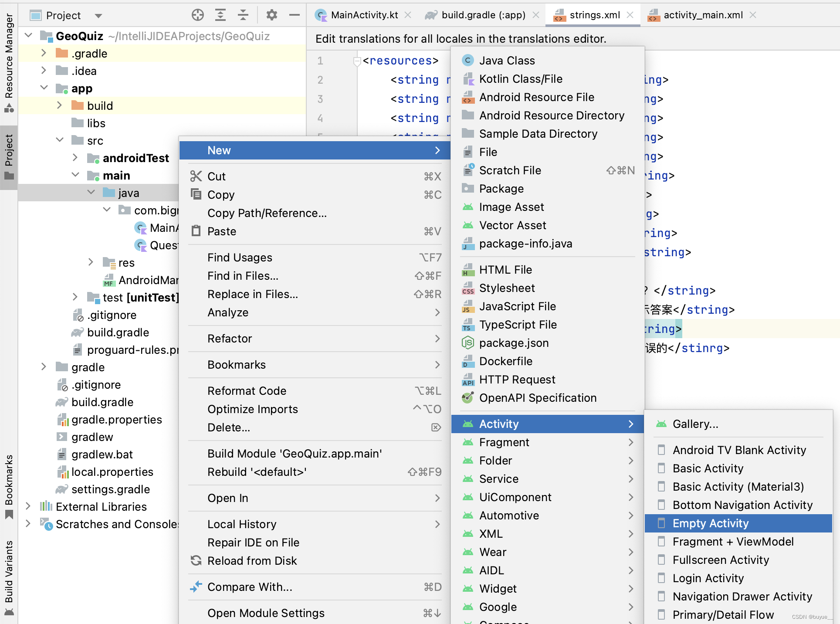Select Android Resource File entry
The height and width of the screenshot is (624, 840).
pos(548,97)
